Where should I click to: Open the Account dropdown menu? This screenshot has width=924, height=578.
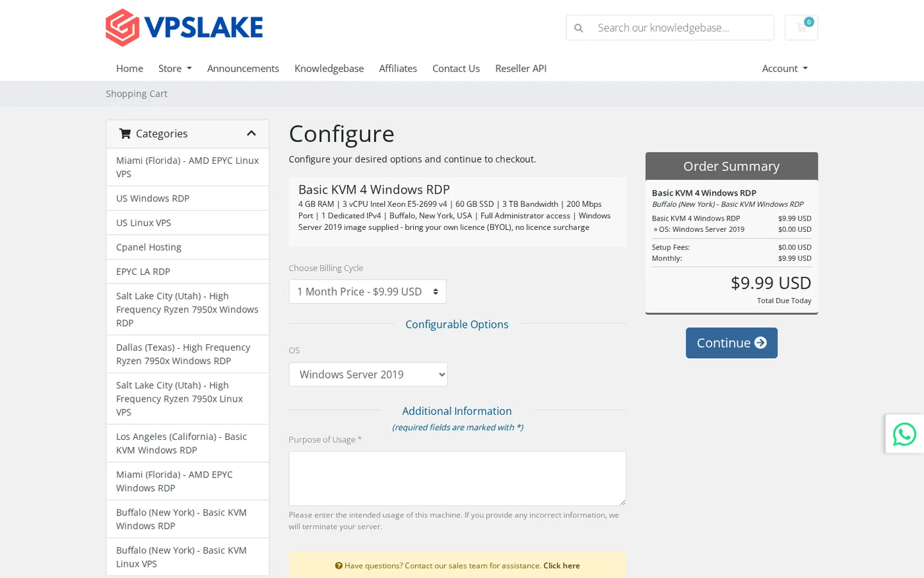785,68
